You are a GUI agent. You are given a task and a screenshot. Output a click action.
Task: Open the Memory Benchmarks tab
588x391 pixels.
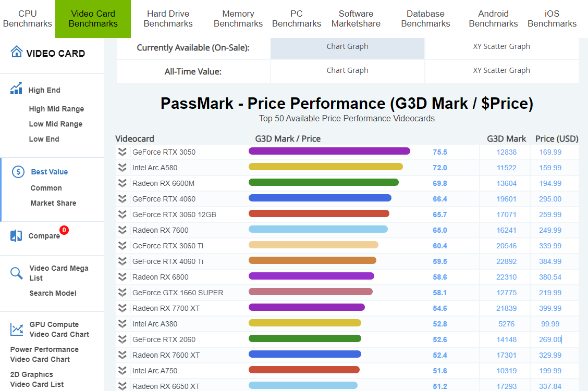point(238,19)
